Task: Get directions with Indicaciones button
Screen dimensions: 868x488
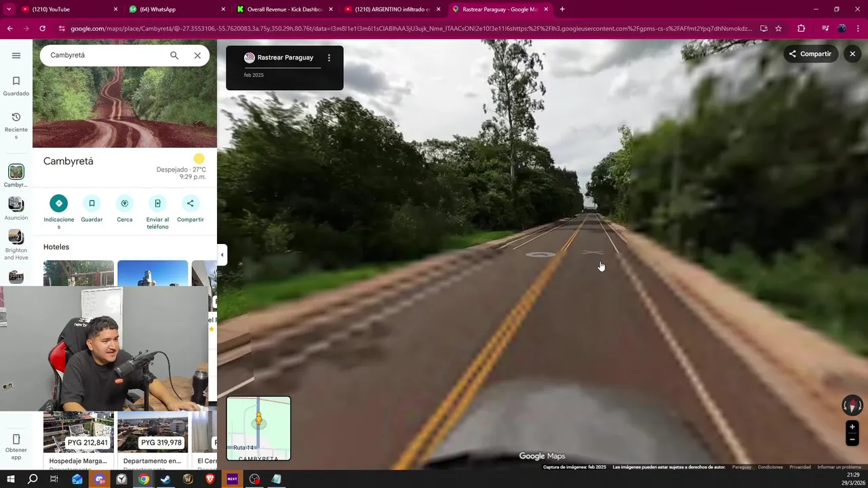Action: point(58,212)
